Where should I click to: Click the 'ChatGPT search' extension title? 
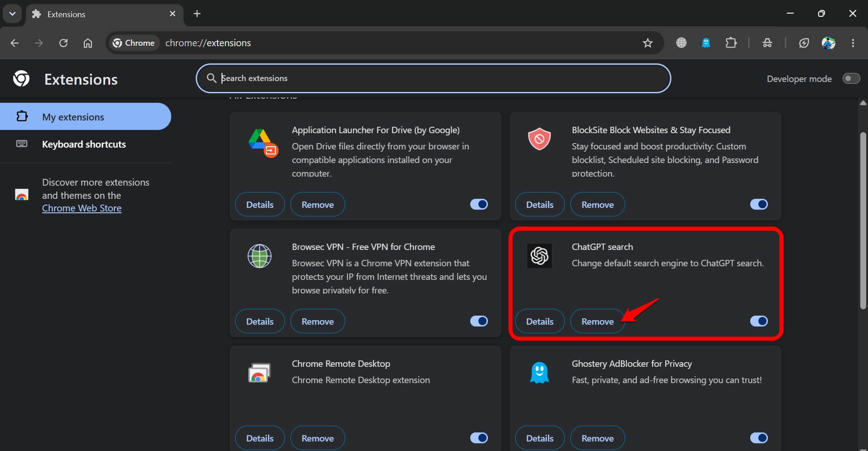(602, 247)
